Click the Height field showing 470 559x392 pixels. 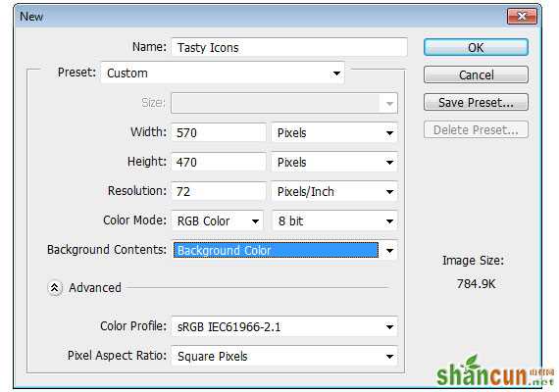click(x=219, y=162)
